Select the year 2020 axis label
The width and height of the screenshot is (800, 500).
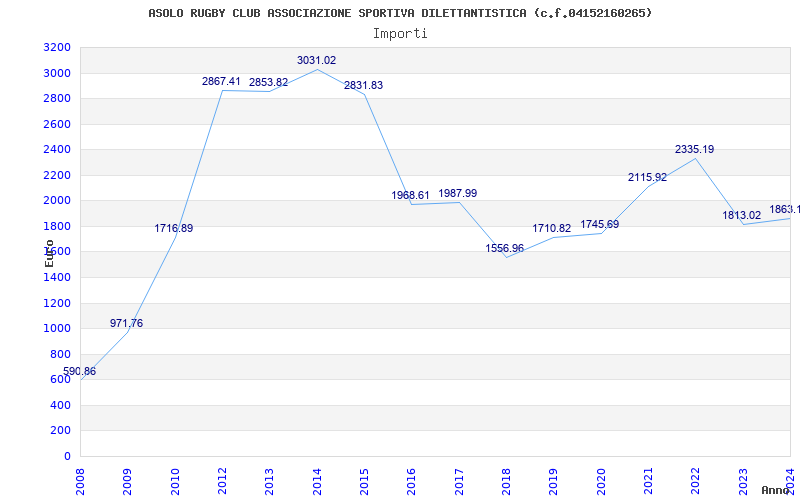tap(601, 482)
